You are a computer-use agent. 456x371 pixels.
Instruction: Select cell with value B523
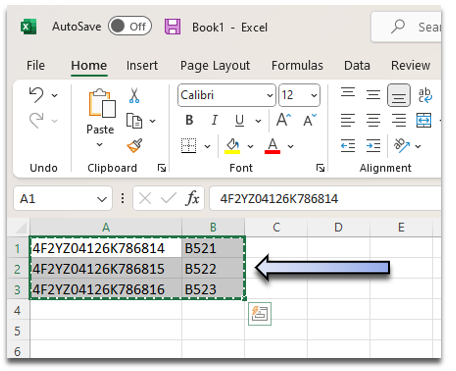(213, 289)
